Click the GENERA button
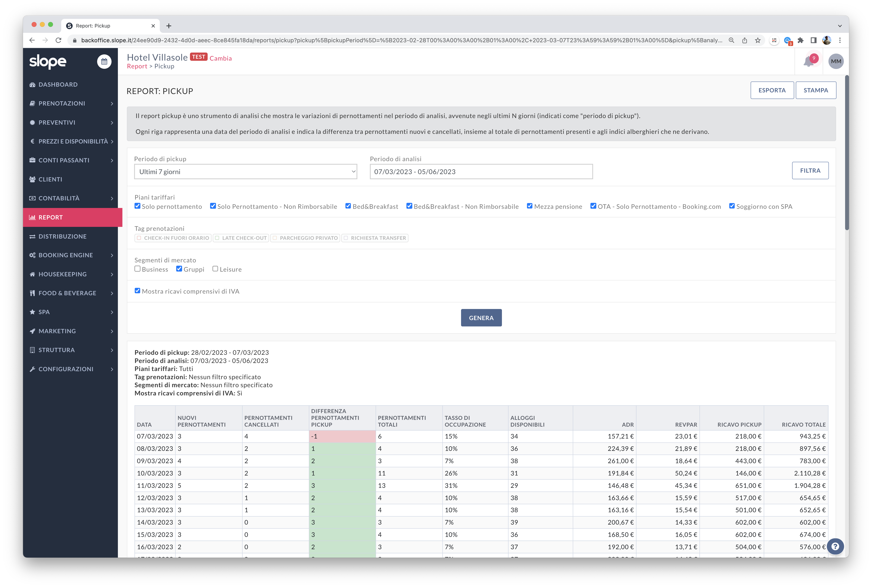This screenshot has width=872, height=588. tap(481, 318)
